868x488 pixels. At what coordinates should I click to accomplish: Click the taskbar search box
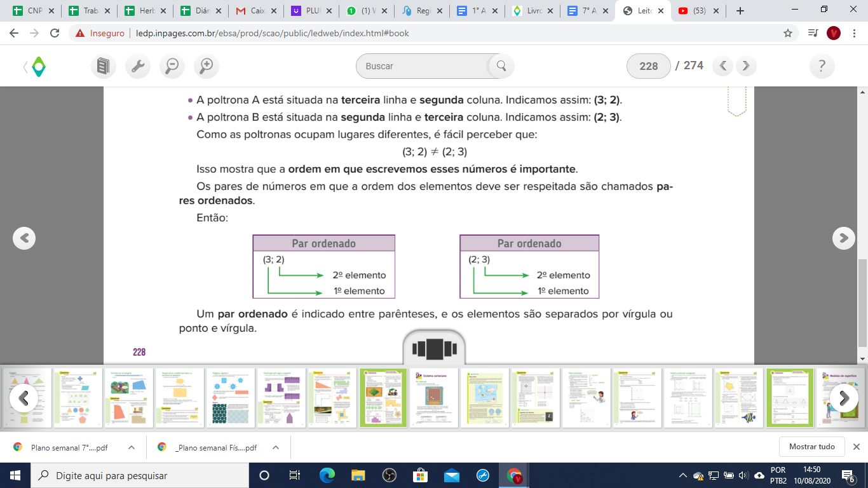tap(139, 475)
